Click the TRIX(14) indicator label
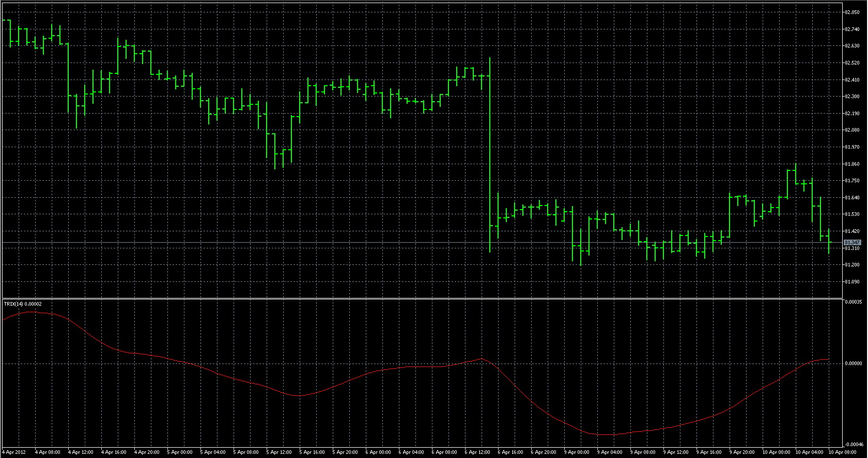The height and width of the screenshot is (458, 868). point(23,304)
